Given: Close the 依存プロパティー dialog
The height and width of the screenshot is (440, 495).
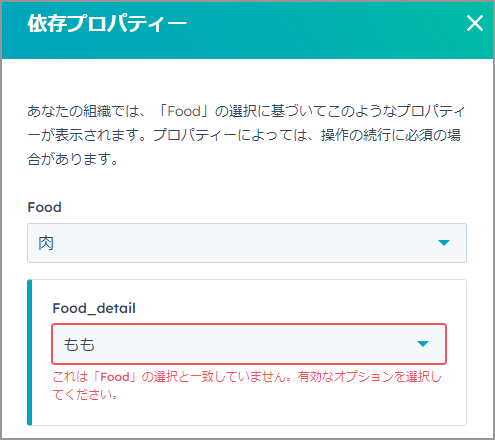Looking at the screenshot, I should point(475,23).
